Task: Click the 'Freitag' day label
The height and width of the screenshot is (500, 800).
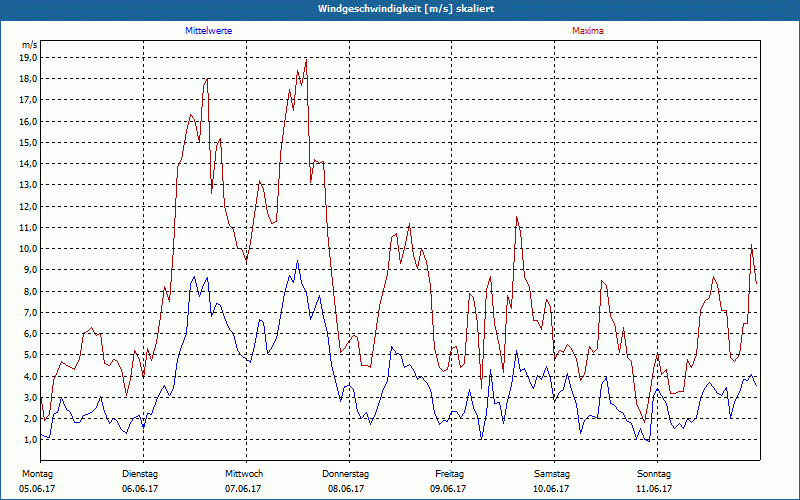Action: pyautogui.click(x=449, y=474)
